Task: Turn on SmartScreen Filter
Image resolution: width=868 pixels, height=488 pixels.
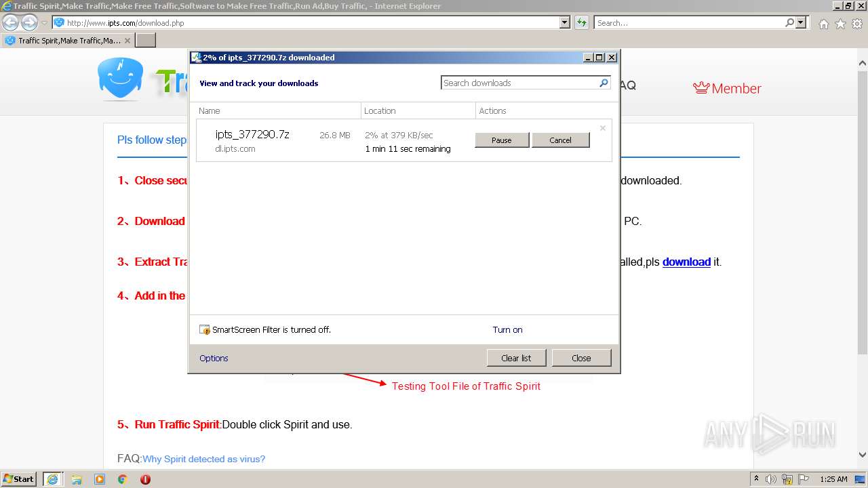Action: [x=507, y=330]
